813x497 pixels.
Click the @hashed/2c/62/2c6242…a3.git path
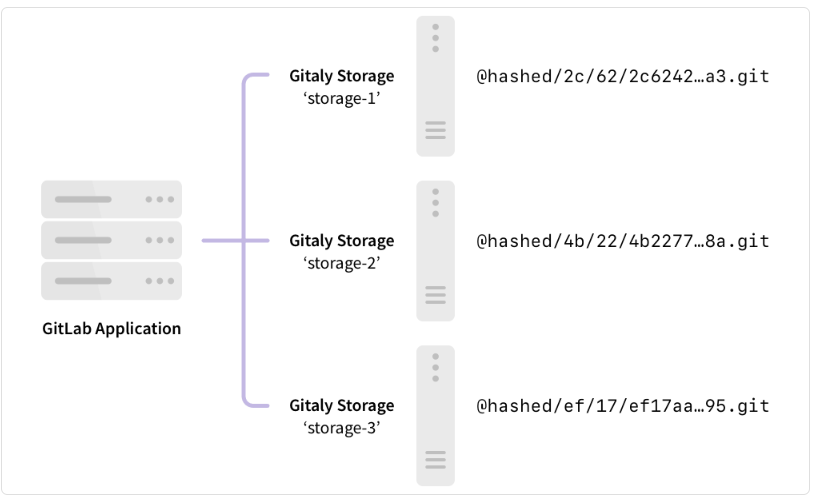tap(624, 77)
